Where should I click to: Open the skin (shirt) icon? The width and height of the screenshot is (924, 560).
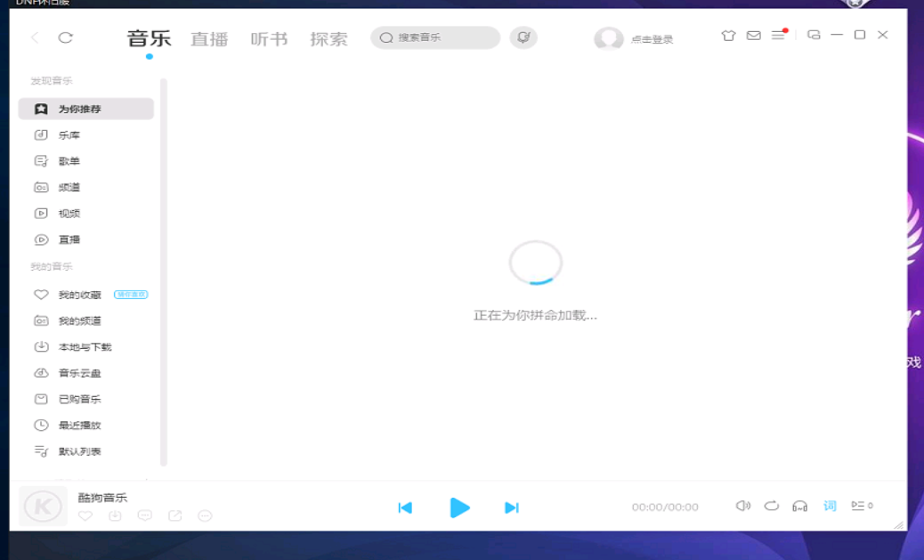[x=728, y=36]
